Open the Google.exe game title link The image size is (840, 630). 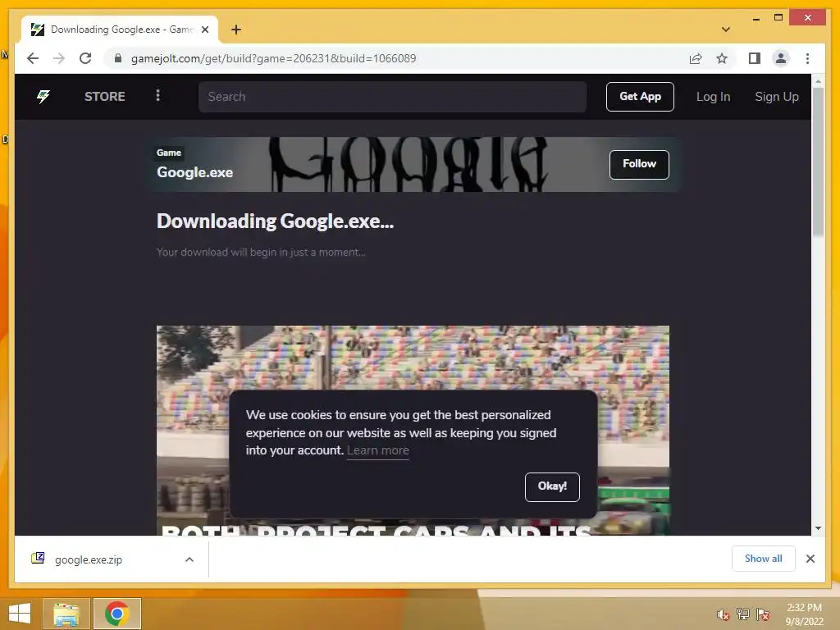click(x=194, y=172)
